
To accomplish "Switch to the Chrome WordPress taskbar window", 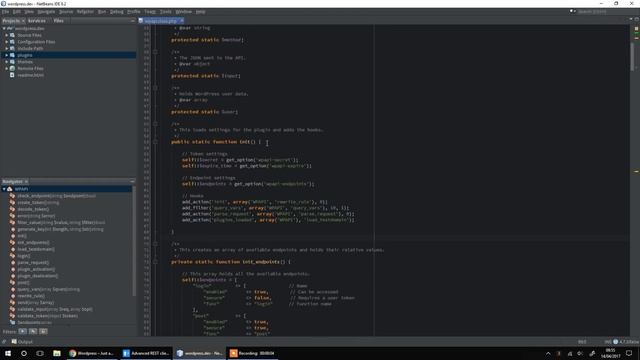I will pyautogui.click(x=91, y=353).
